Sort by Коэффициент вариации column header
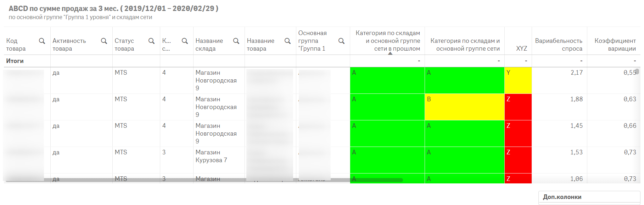 tap(615, 45)
